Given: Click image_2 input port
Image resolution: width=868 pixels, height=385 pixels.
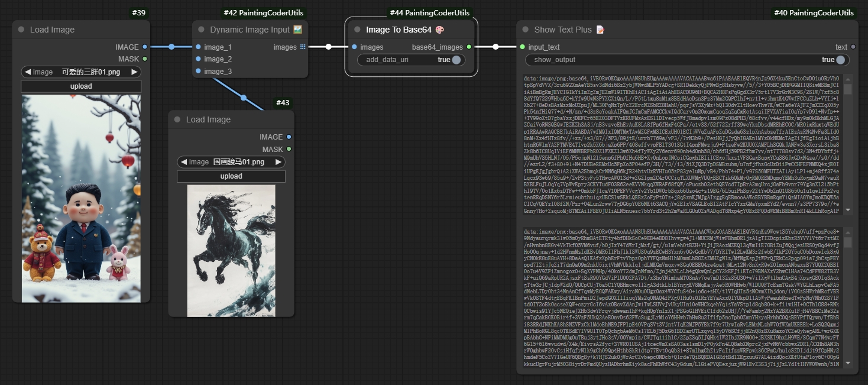Looking at the screenshot, I should [197, 59].
